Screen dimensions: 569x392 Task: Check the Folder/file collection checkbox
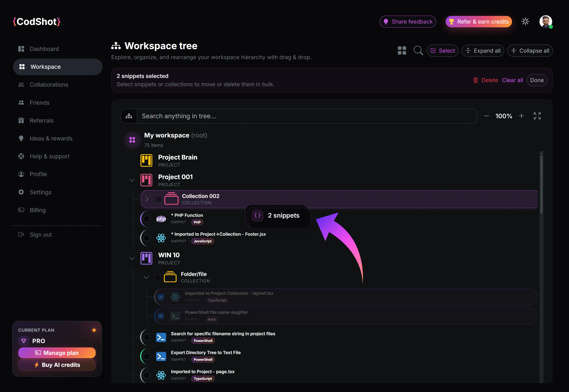157,277
